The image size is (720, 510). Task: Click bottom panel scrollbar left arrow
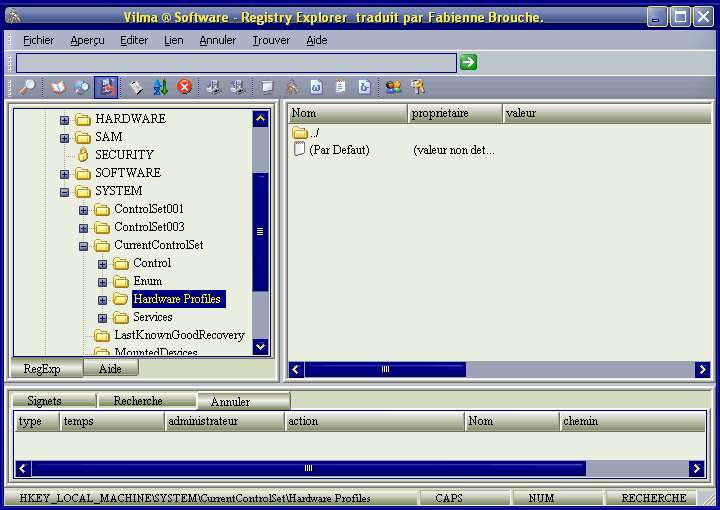[x=23, y=469]
